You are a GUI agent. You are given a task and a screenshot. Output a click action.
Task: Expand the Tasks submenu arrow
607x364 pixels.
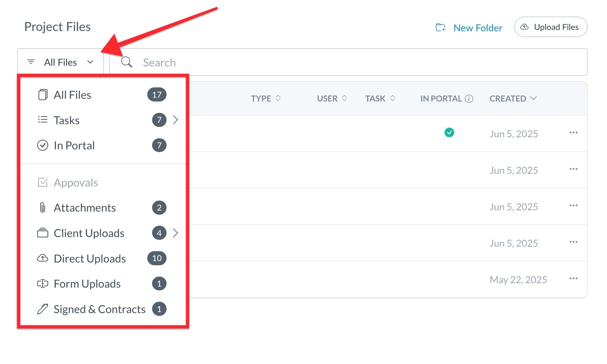tap(175, 120)
